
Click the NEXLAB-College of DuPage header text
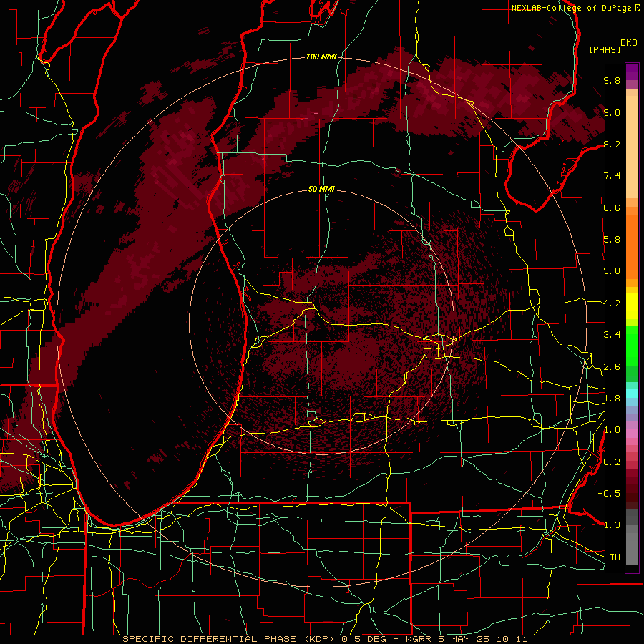click(x=572, y=8)
